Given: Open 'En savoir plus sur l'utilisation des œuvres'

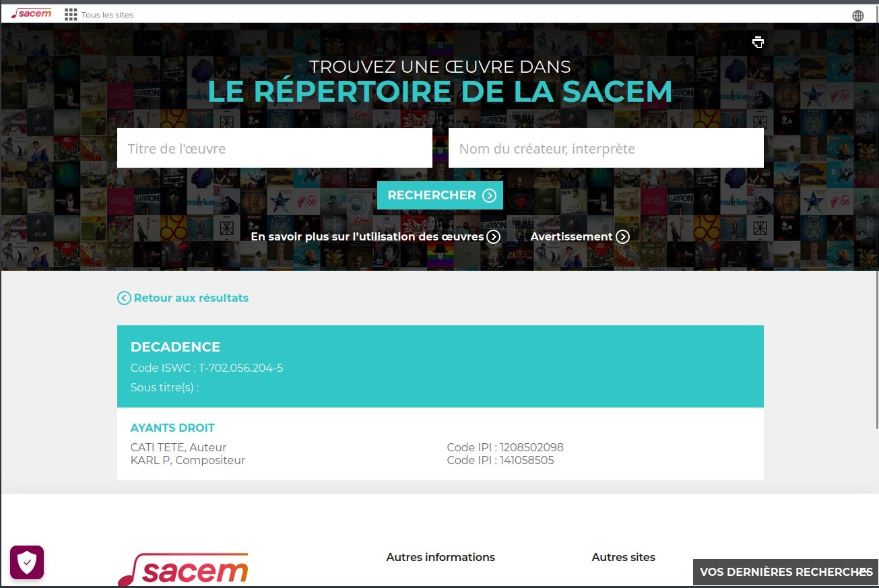Looking at the screenshot, I should 375,236.
